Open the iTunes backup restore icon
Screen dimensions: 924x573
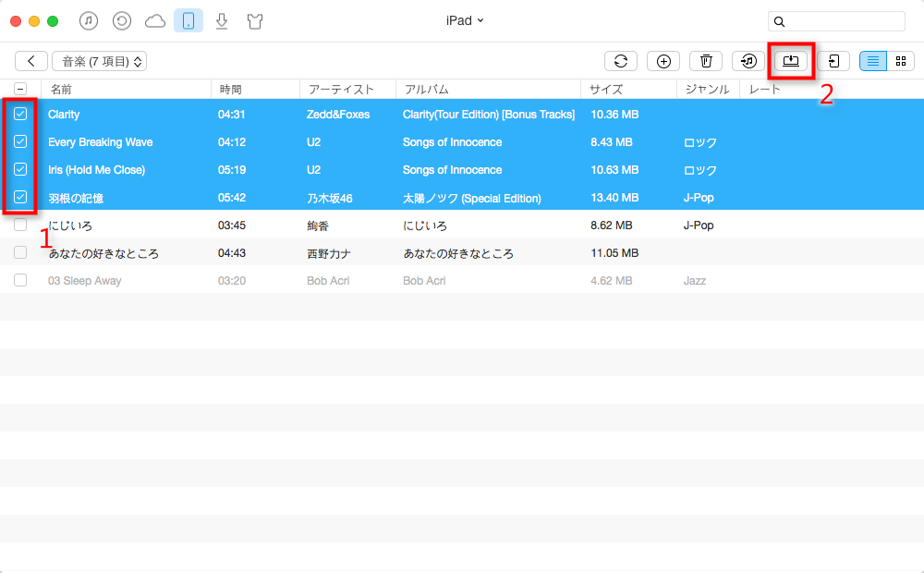coord(121,21)
